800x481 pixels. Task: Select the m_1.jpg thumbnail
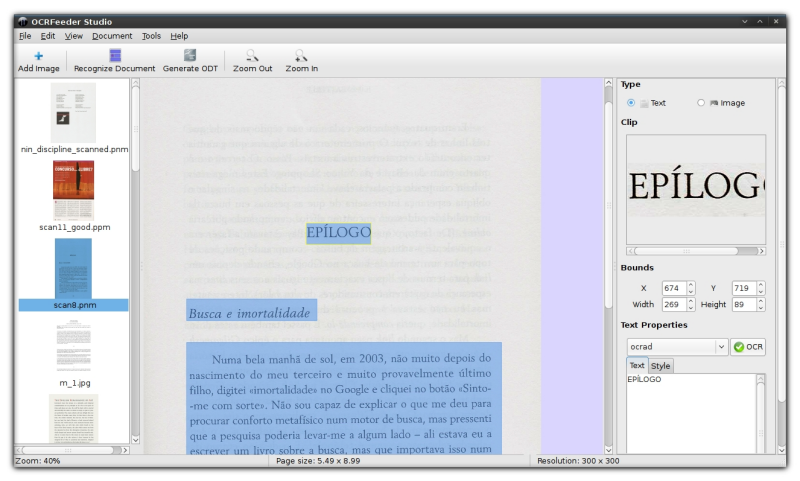[x=74, y=346]
